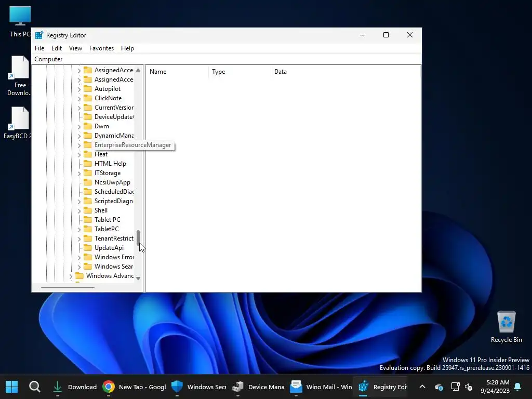Viewport: 532px width, 399px height.
Task: Select the UpdateApi folder icon
Action: point(88,248)
